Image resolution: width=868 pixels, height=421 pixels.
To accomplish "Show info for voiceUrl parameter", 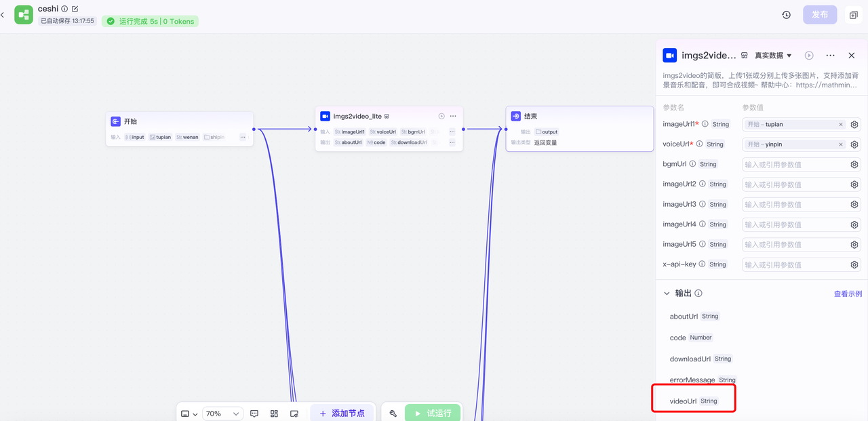I will (x=700, y=144).
